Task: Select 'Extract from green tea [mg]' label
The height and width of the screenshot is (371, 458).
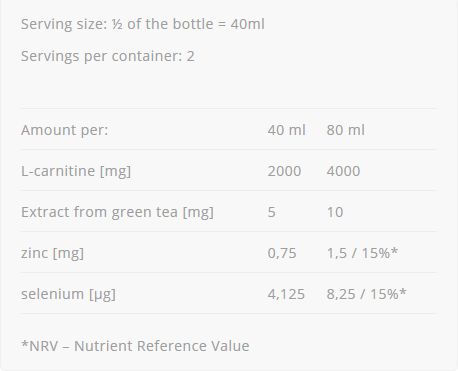Action: coord(117,212)
